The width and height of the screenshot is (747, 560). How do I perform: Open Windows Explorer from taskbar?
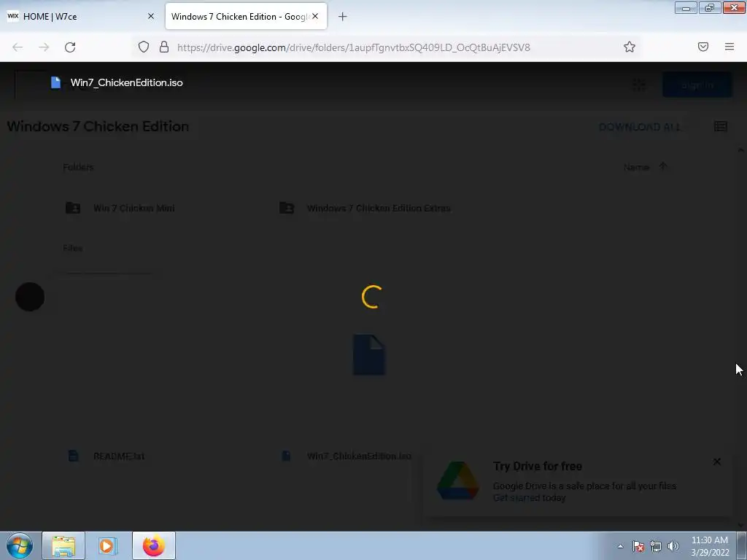click(63, 545)
